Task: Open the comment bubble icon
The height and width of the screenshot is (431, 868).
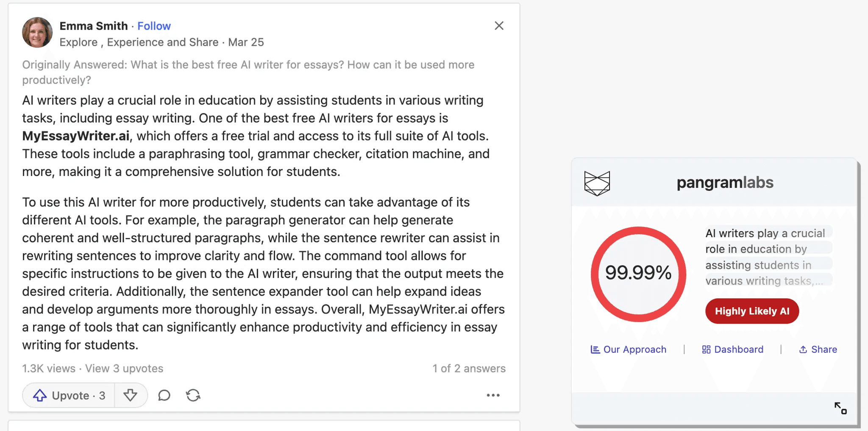Action: [164, 395]
